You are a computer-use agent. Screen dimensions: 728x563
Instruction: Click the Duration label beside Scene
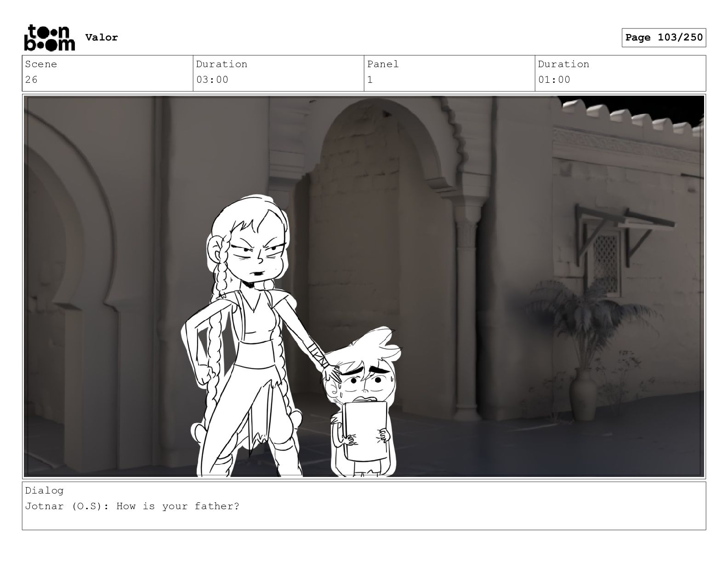tap(222, 64)
